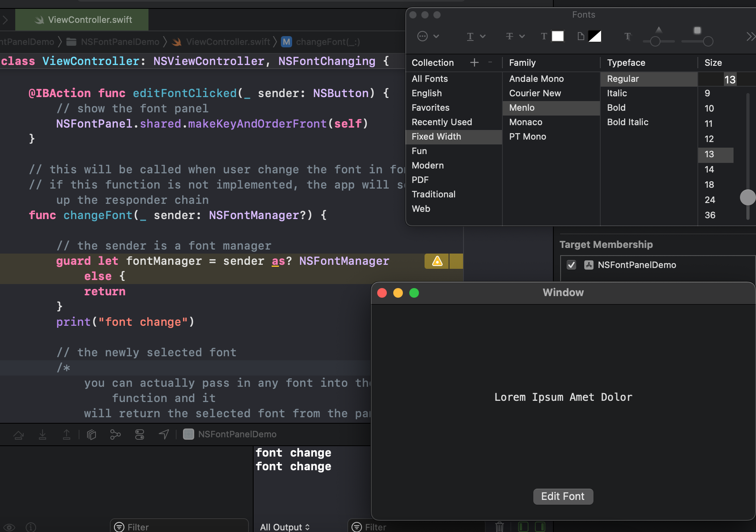Screen dimensions: 756x532
Task: Select the Bold typeface
Action: 649,108
